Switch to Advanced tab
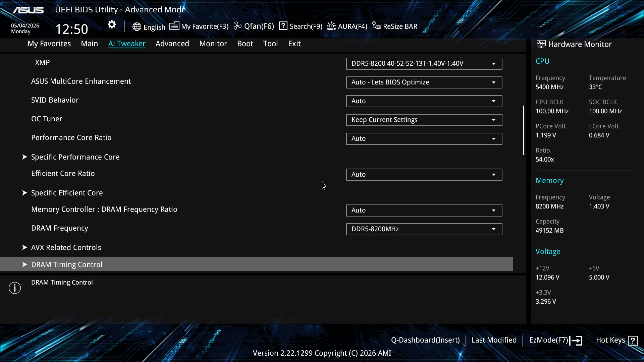 [172, 44]
